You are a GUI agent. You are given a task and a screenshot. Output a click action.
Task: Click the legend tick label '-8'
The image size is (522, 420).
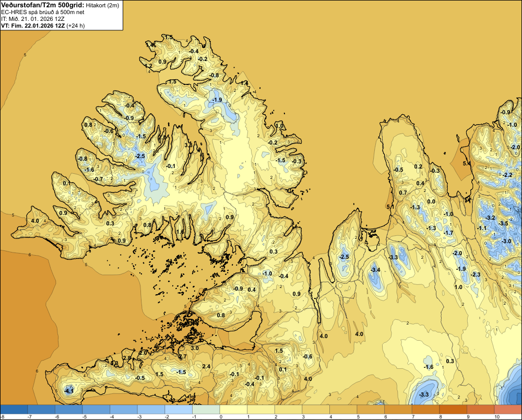(x=3, y=417)
